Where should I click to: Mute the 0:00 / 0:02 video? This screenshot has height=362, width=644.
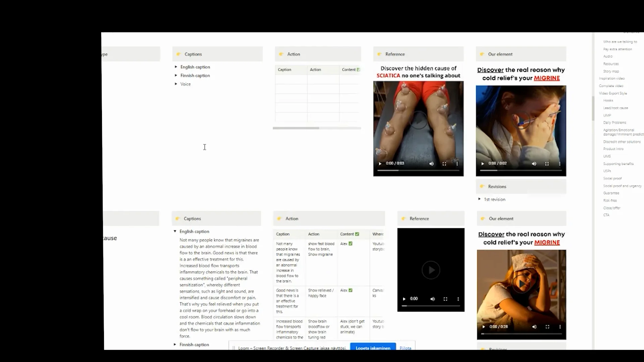point(534,164)
